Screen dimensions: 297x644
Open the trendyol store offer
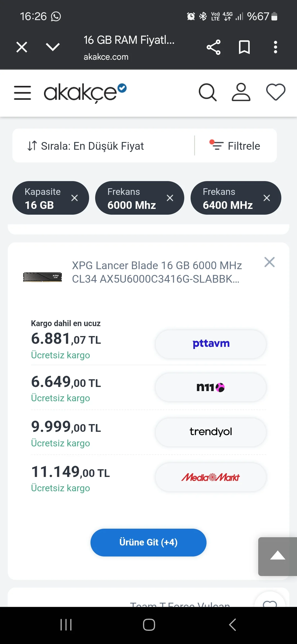tap(211, 432)
